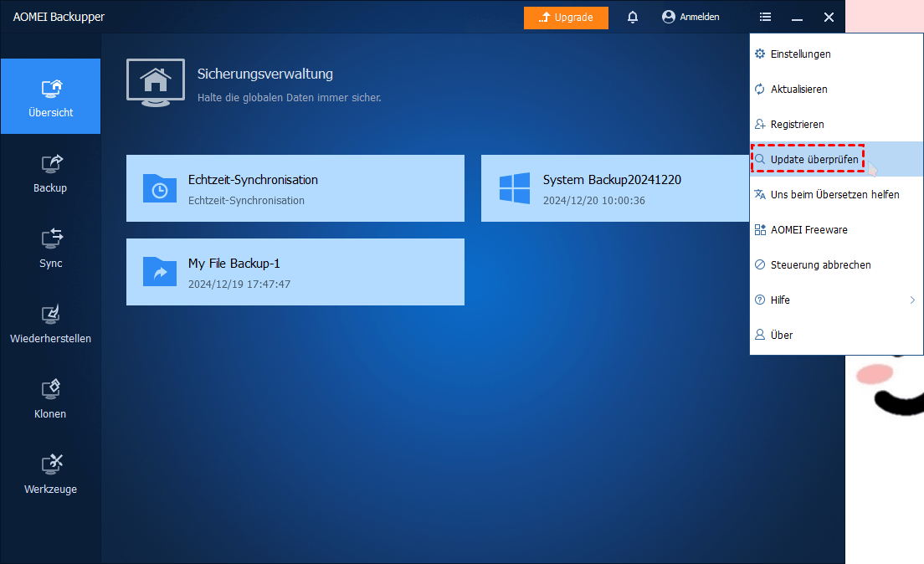Image resolution: width=924 pixels, height=564 pixels.
Task: Click the Registrieren user-plus icon
Action: [x=760, y=125]
